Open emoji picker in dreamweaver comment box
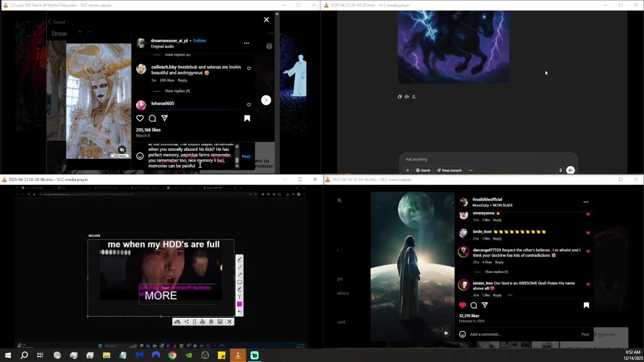 tap(140, 156)
